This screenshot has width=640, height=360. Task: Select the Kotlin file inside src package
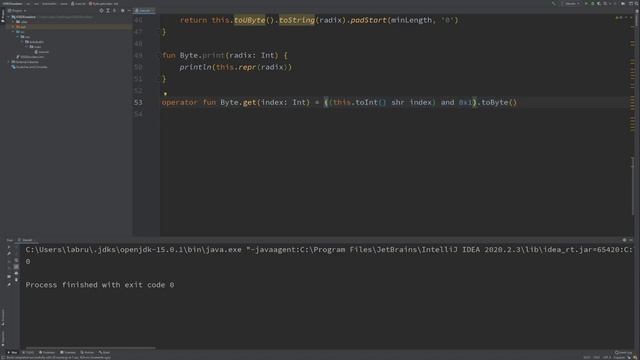click(42, 52)
